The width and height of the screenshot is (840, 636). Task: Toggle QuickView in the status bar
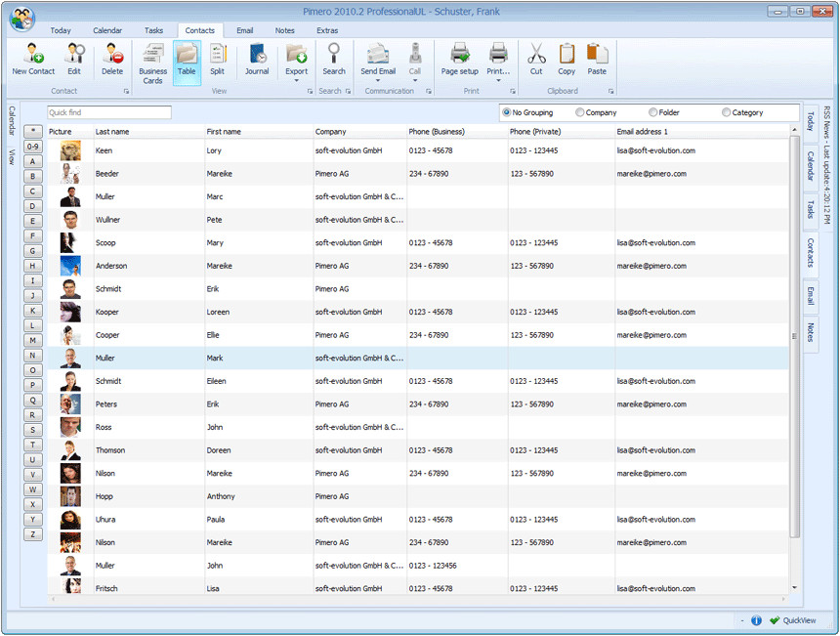point(793,620)
